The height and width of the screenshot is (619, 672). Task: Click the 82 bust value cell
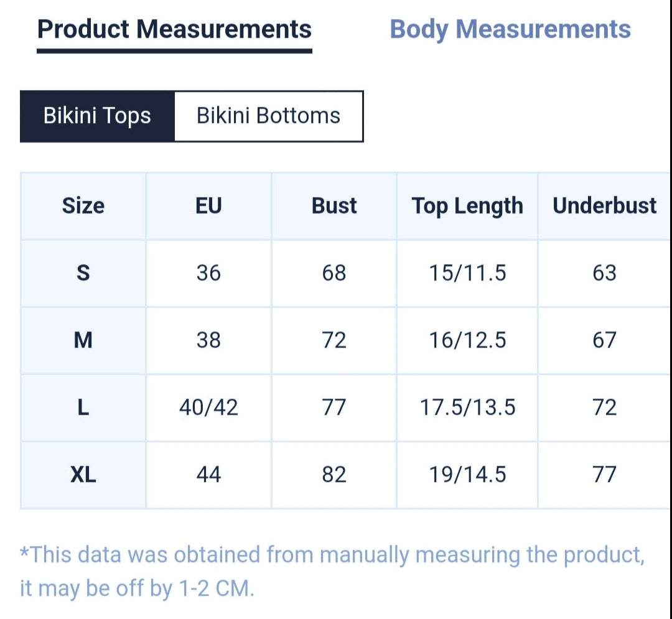coord(334,475)
